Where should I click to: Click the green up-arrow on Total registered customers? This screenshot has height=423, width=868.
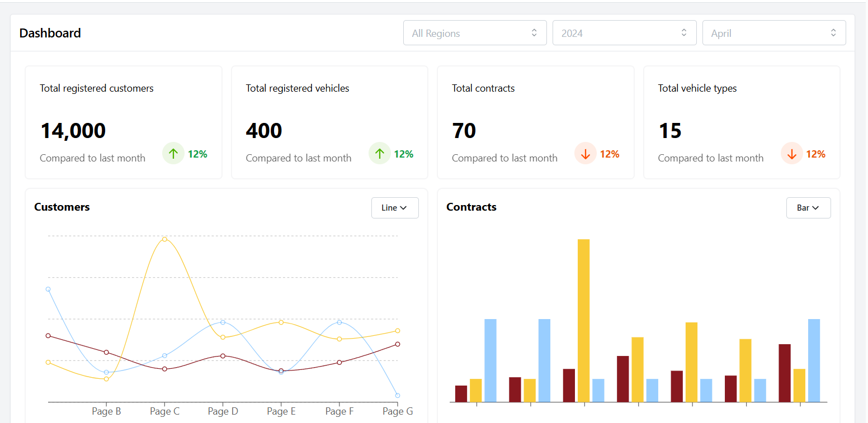tap(173, 153)
